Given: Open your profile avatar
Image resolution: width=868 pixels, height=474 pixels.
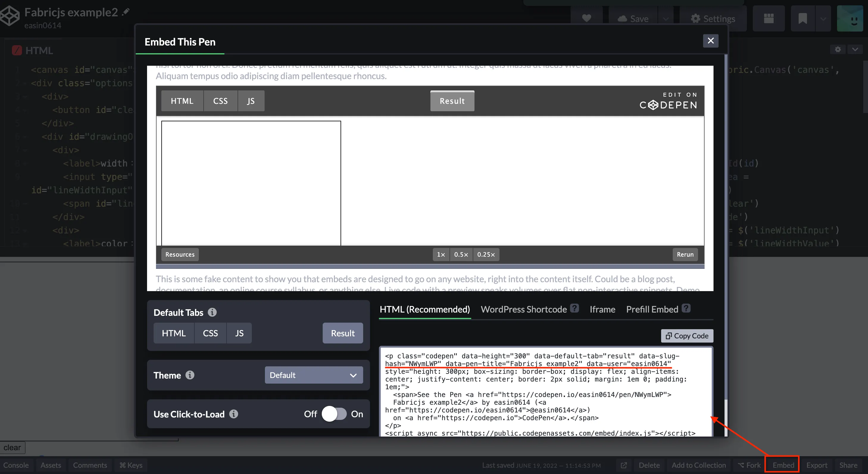Looking at the screenshot, I should pos(850,18).
